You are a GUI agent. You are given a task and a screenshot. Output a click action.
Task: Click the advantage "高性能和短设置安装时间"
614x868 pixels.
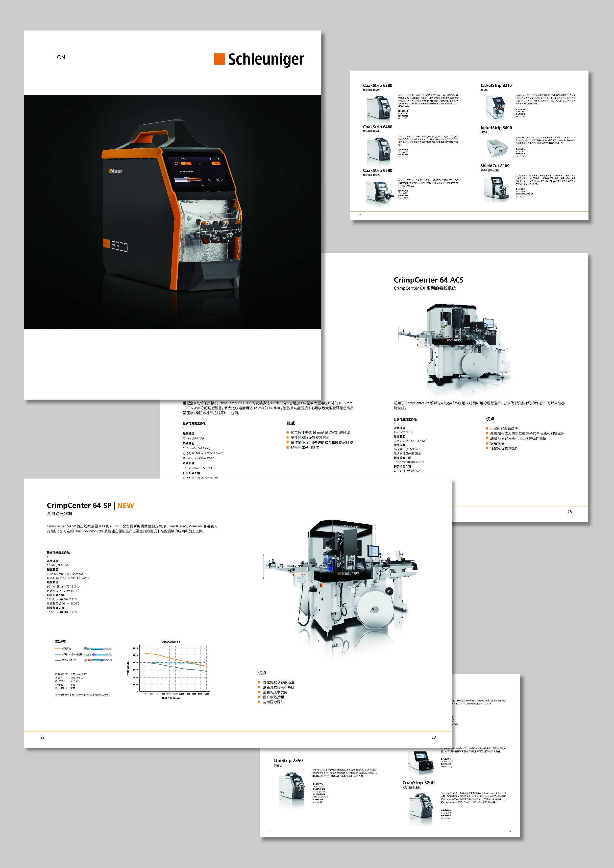[310, 437]
